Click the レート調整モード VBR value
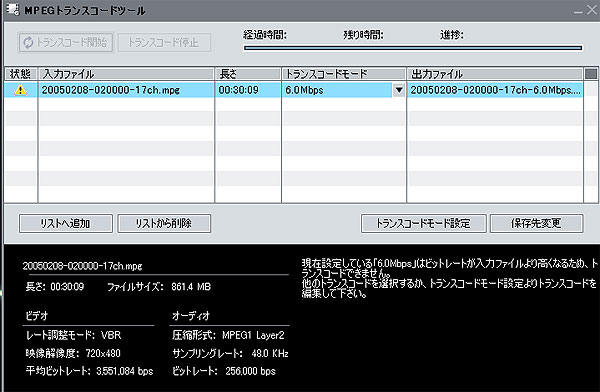 click(x=111, y=335)
